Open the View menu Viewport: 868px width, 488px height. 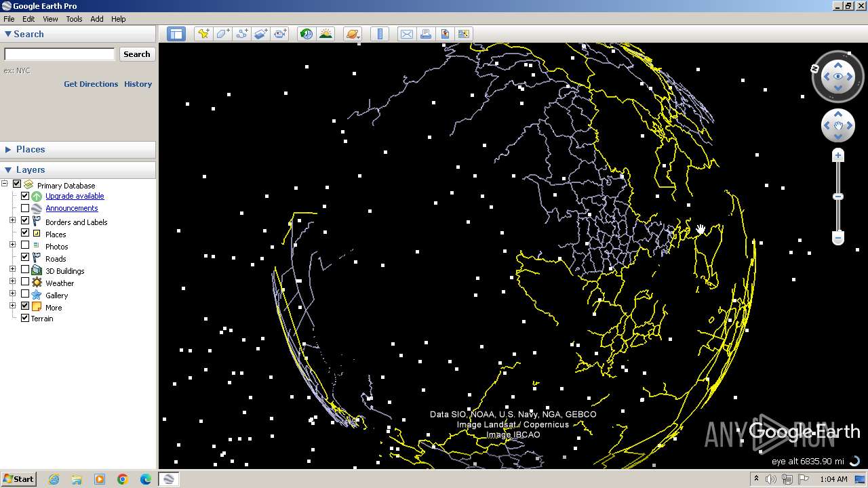click(x=50, y=19)
